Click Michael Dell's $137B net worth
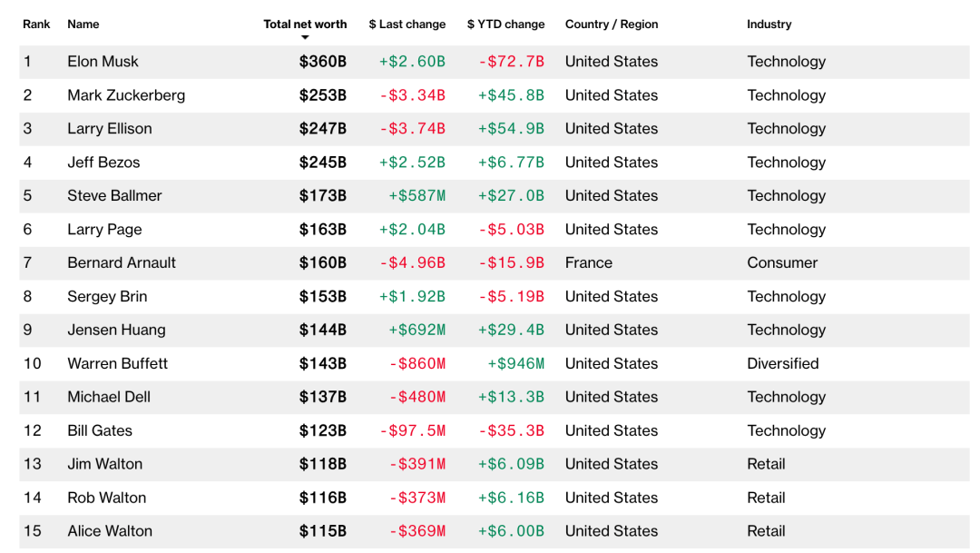Viewport: 980px width, 553px height. [x=322, y=398]
